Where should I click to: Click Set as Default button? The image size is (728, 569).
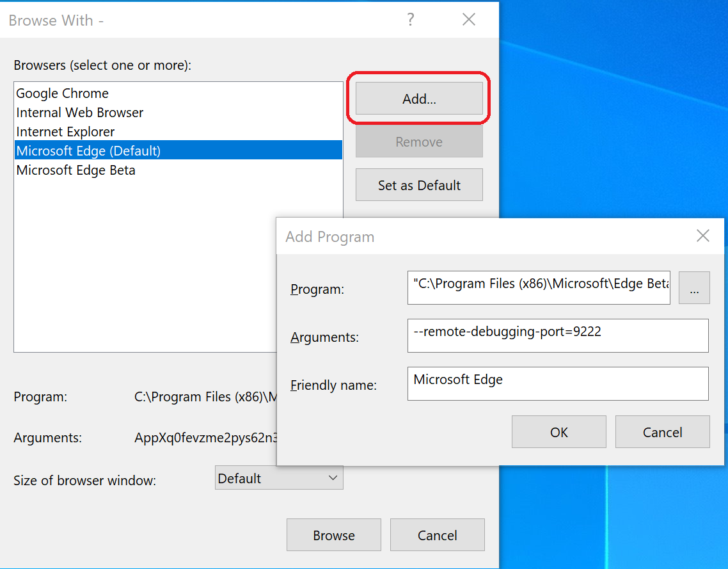tap(419, 185)
